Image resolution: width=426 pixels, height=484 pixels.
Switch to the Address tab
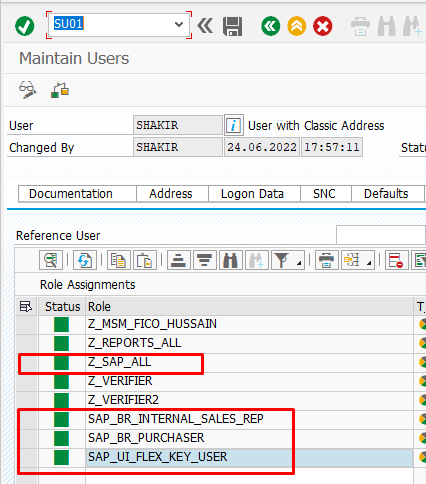pos(172,194)
